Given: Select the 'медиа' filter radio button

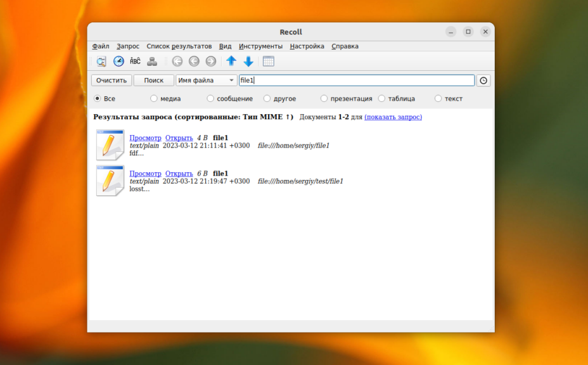Looking at the screenshot, I should pyautogui.click(x=154, y=99).
